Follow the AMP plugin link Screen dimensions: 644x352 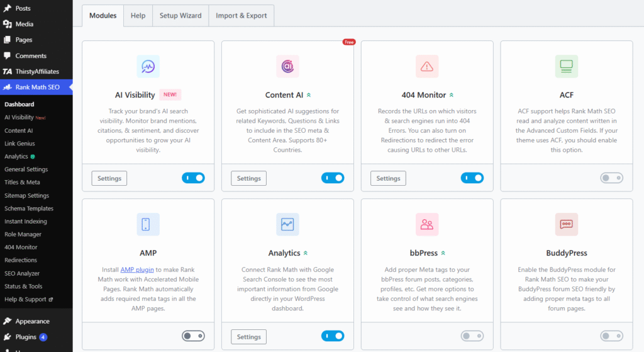pyautogui.click(x=137, y=270)
